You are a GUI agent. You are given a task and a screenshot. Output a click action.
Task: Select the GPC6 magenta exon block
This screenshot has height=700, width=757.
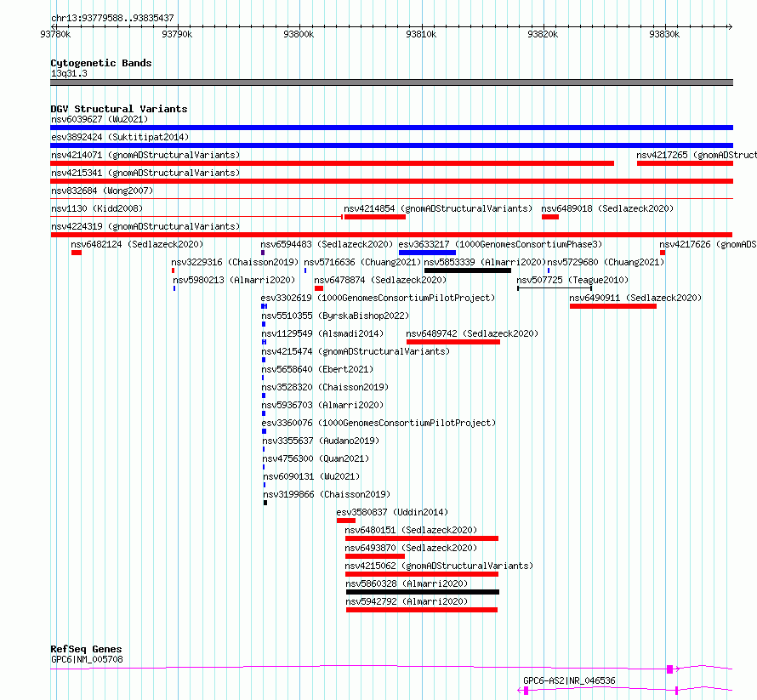(670, 669)
